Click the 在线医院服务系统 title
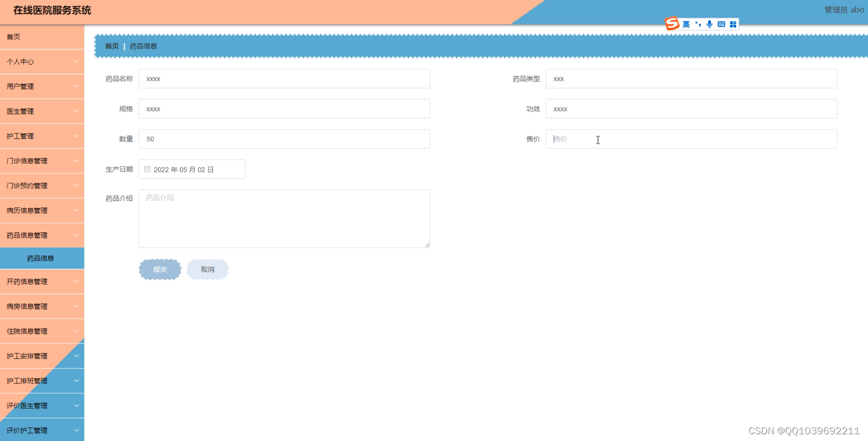The width and height of the screenshot is (868, 441). pos(52,10)
